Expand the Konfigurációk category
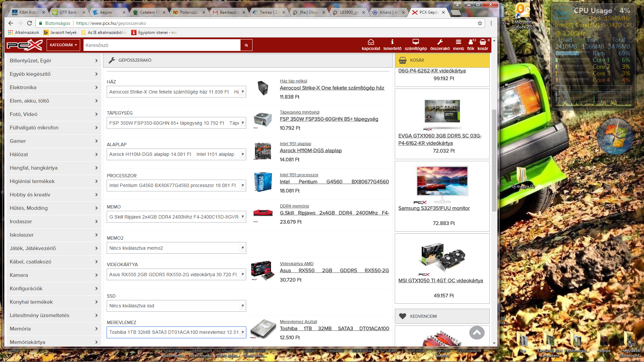 click(x=54, y=289)
